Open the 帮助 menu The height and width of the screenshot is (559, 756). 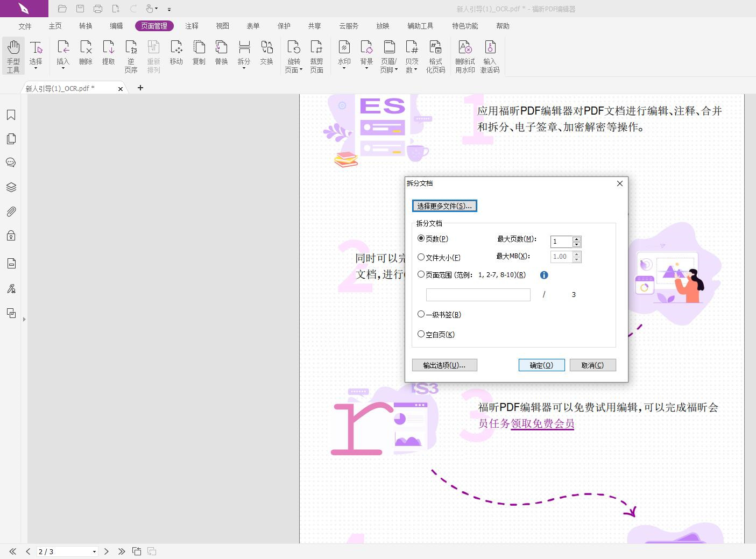click(x=502, y=25)
